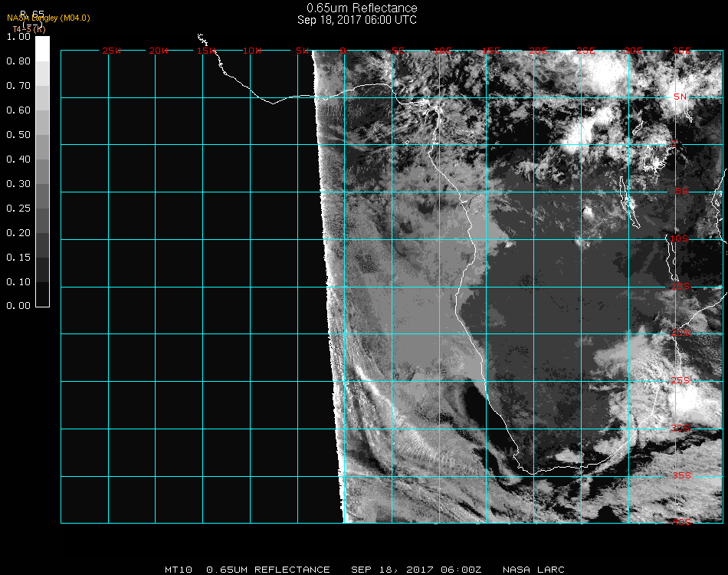Click the 25S latitude label

click(680, 380)
